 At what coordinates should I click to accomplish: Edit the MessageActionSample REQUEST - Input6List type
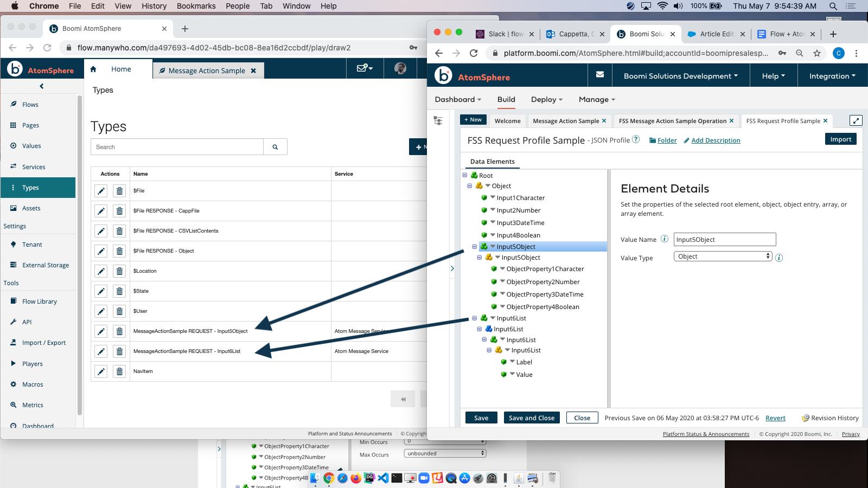point(101,351)
